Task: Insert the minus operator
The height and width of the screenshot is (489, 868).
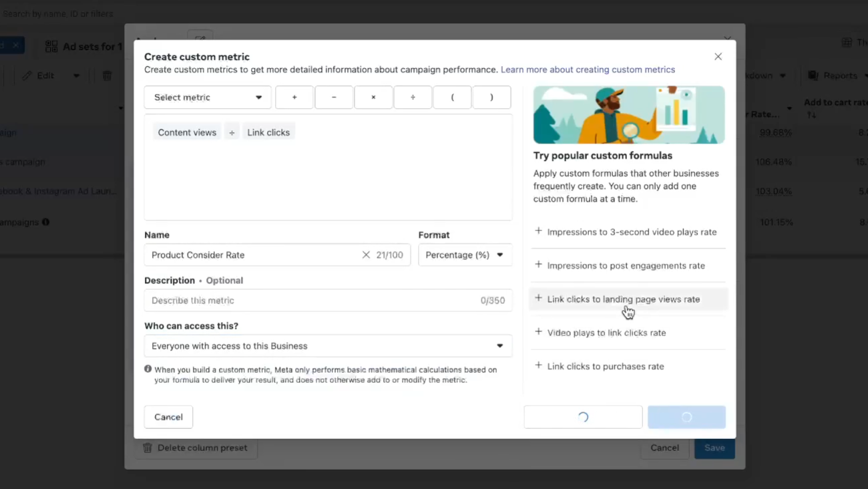Action: [x=334, y=98]
